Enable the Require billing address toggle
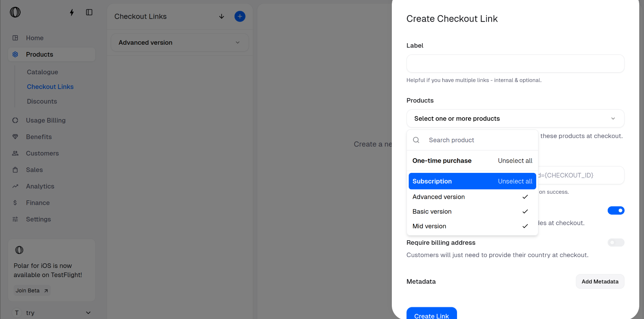Image resolution: width=644 pixels, height=319 pixels. tap(616, 242)
